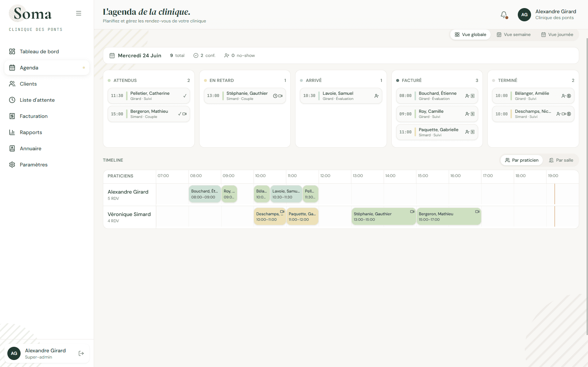Click the invoice icon on the Bouchard, Étienne card
The width and height of the screenshot is (588, 367).
(473, 96)
